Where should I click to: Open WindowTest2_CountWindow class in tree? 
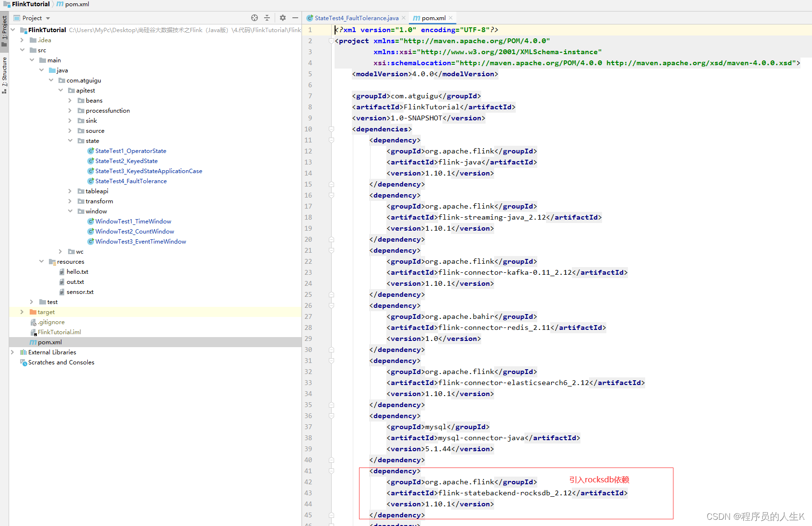tap(134, 232)
